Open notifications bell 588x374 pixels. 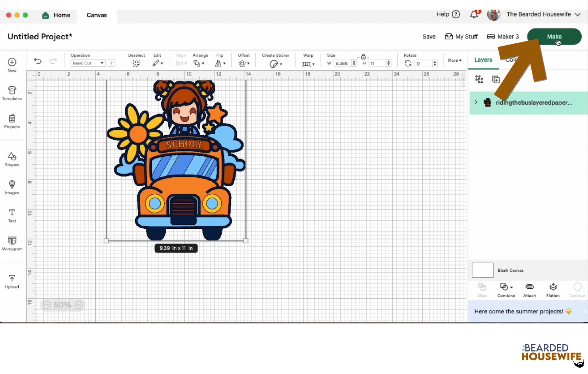coord(474,15)
